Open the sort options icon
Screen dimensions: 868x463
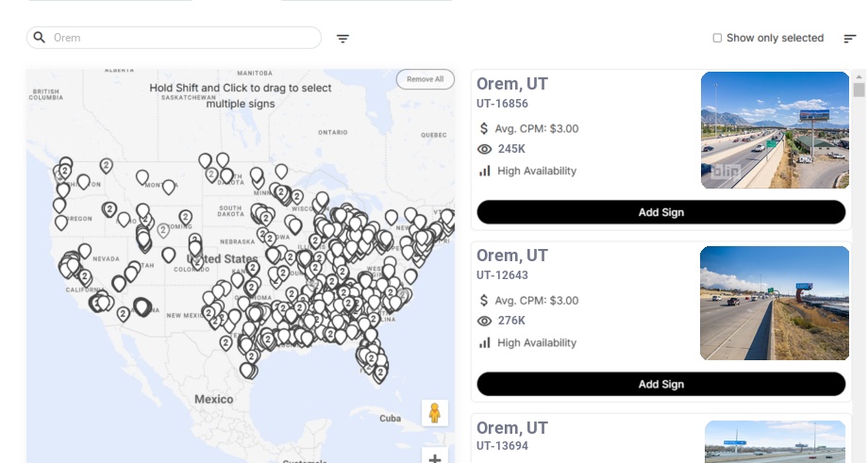850,38
